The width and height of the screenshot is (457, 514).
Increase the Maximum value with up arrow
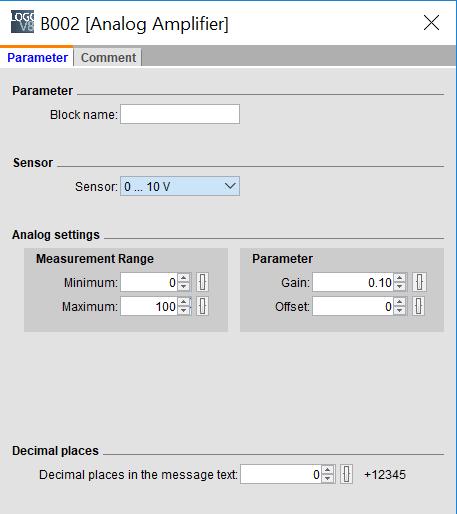[x=184, y=302]
